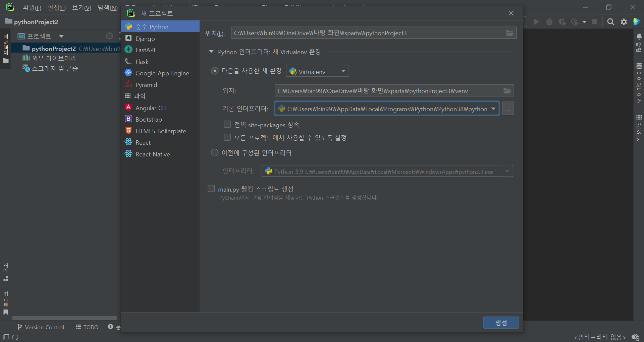Click PyCharm logo in title bar
Image resolution: width=644 pixels, height=342 pixels.
coord(10,7)
